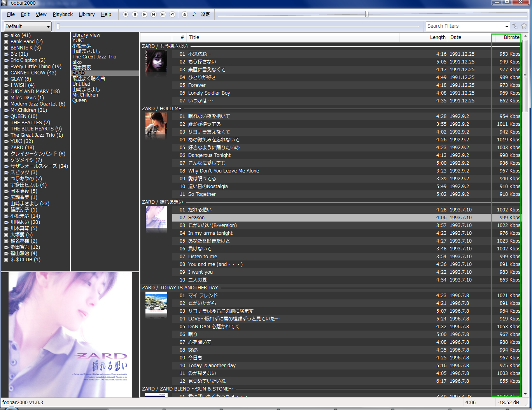Open the View menu
532x410 pixels.
[x=41, y=14]
